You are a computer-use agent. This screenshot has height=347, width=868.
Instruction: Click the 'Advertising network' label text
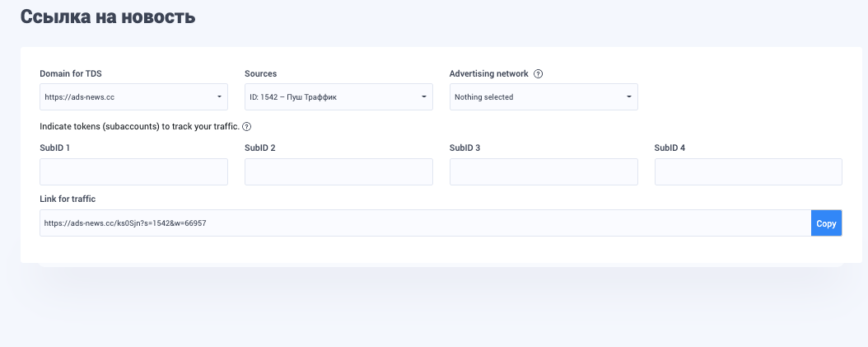coord(488,74)
